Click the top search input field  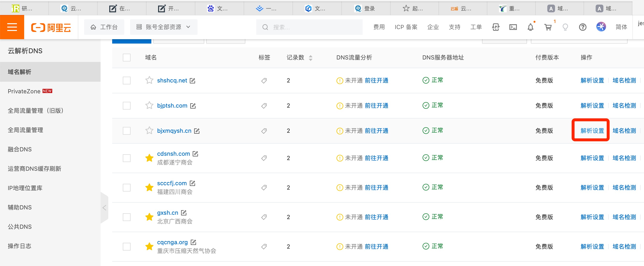[x=309, y=27]
